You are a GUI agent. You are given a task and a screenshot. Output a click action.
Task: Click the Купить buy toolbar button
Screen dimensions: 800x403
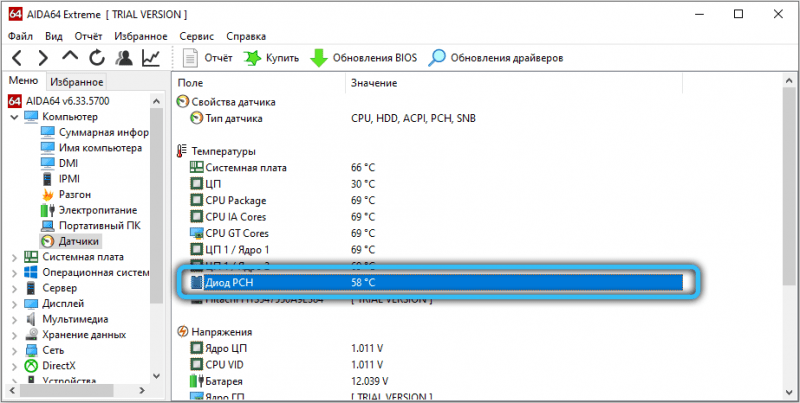pyautogui.click(x=271, y=58)
